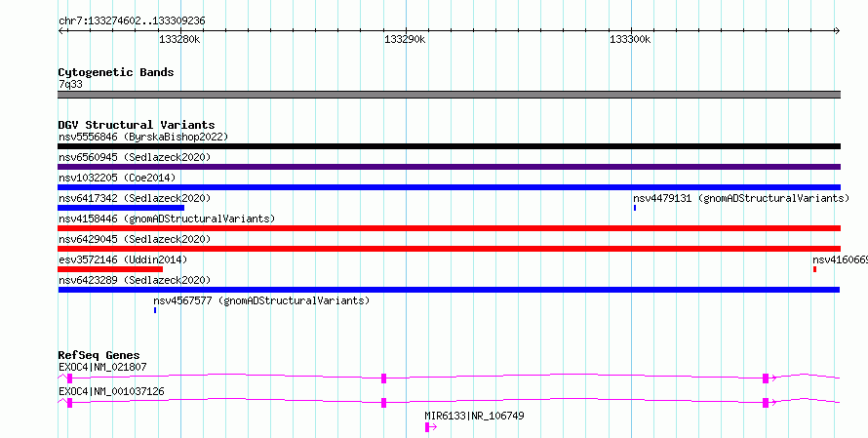Click the nsv6417342 (Sedlazeck2020) label
The image size is (868, 438).
[135, 198]
